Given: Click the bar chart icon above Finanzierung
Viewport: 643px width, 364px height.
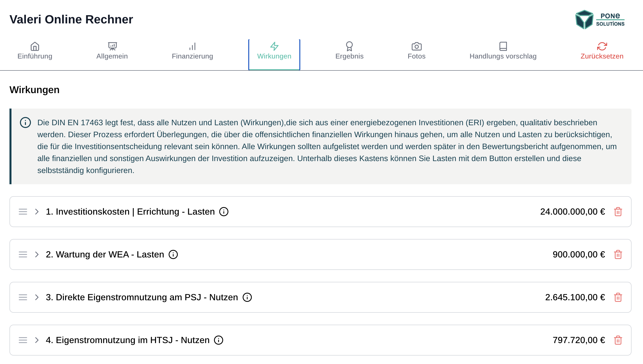Looking at the screenshot, I should click(192, 46).
